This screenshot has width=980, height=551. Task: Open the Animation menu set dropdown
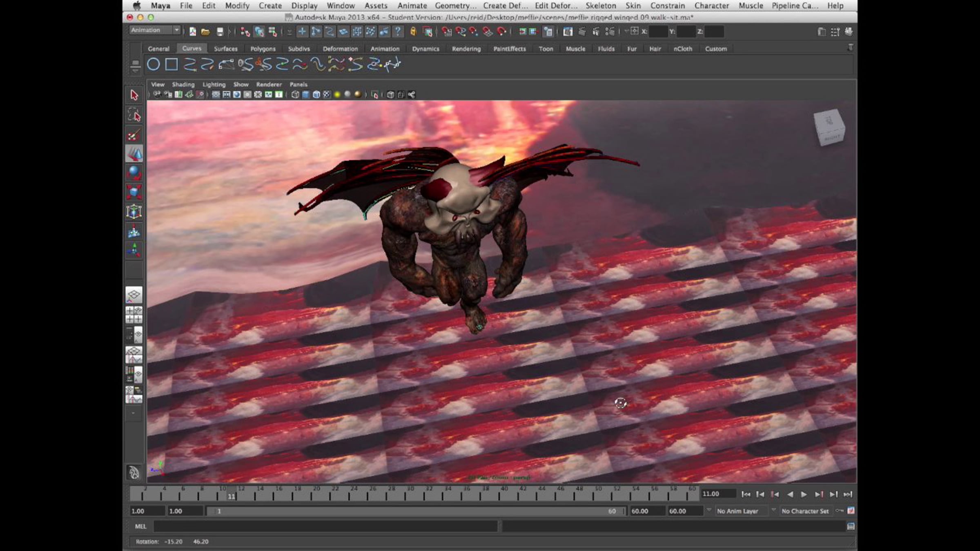176,30
